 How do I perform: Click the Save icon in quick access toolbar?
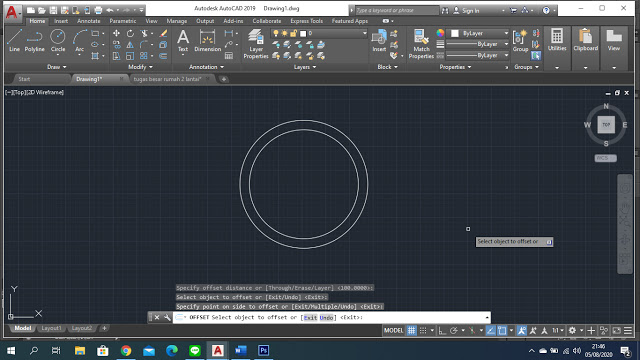pyautogui.click(x=53, y=10)
